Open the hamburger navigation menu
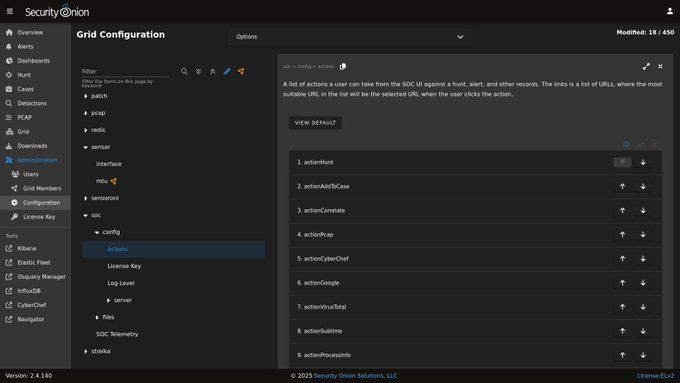The image size is (680, 383). [x=10, y=11]
